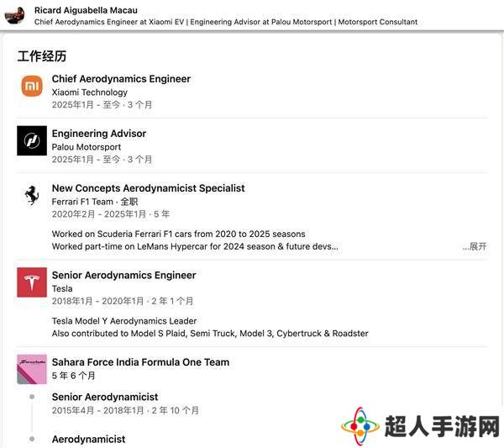Viewport: 504px width, 448px height.
Task: Click Also contributed to Model S Plaid line
Action: pyautogui.click(x=210, y=334)
